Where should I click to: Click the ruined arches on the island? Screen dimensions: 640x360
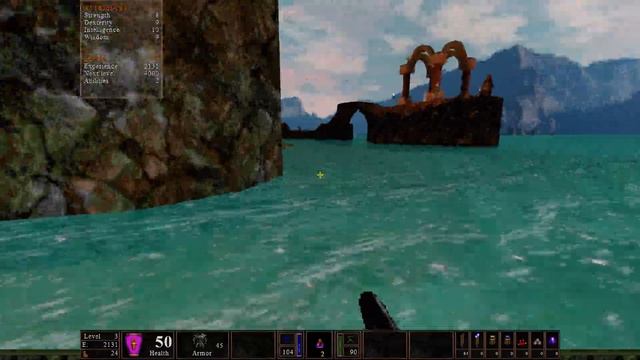(x=438, y=71)
